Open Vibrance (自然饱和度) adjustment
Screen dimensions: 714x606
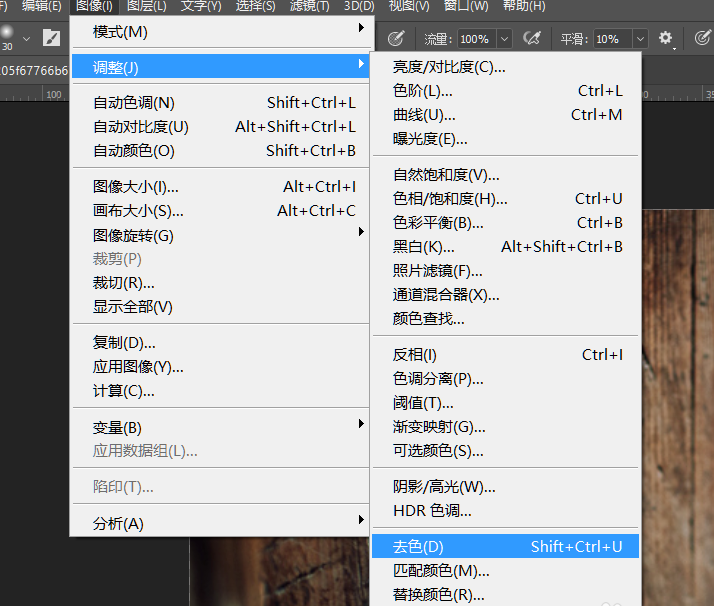[x=505, y=175]
